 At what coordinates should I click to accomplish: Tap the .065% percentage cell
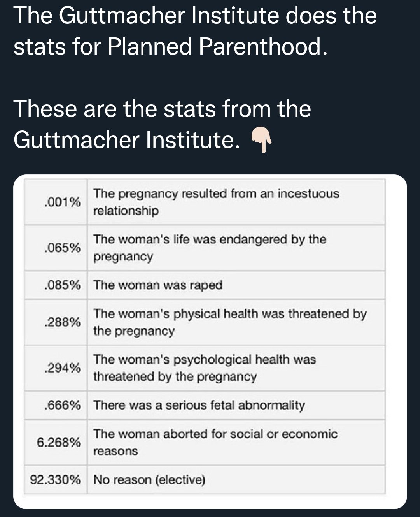click(x=56, y=248)
